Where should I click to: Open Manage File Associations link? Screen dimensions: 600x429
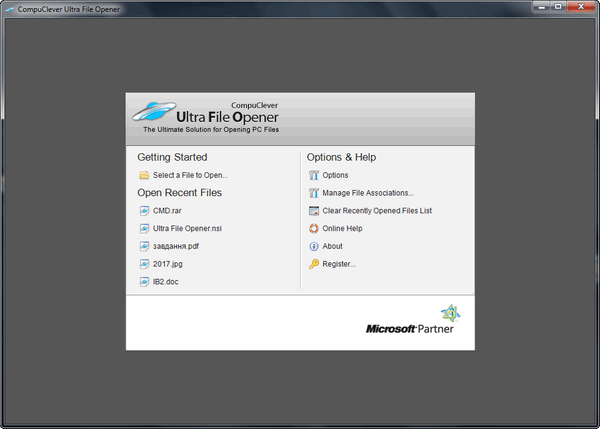coord(368,193)
